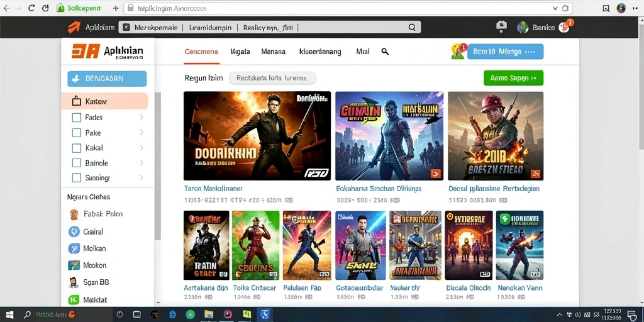Switch to the Manana tab
The height and width of the screenshot is (322, 644).
tap(273, 52)
